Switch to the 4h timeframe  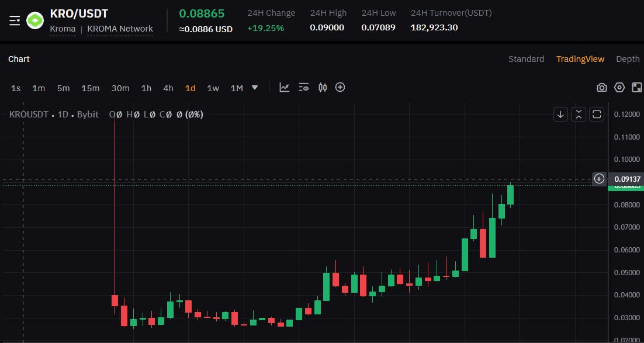point(168,88)
